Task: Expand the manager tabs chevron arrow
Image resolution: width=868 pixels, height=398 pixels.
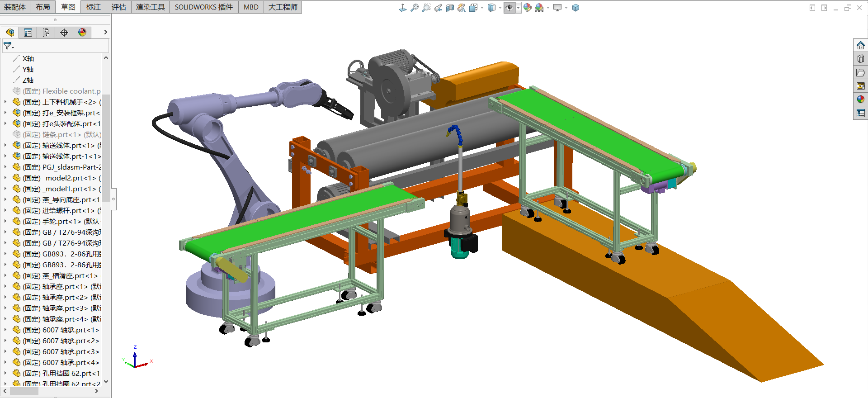Action: (105, 32)
